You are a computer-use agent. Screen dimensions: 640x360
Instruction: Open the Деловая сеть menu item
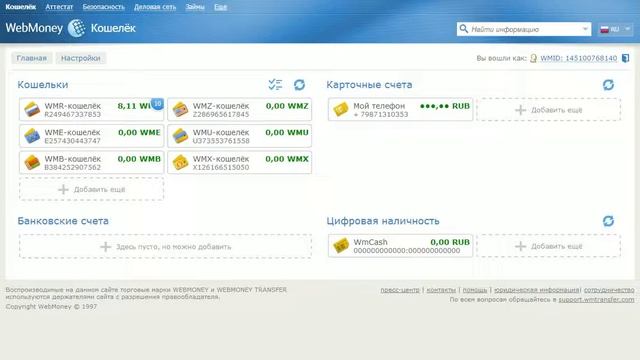pos(155,7)
